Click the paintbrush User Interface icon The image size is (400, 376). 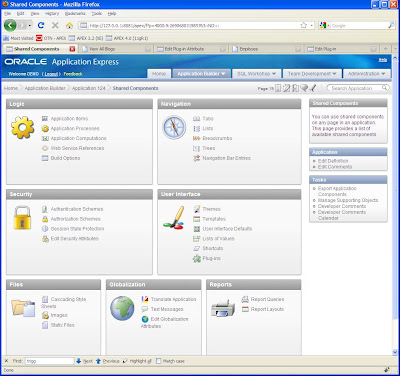174,218
